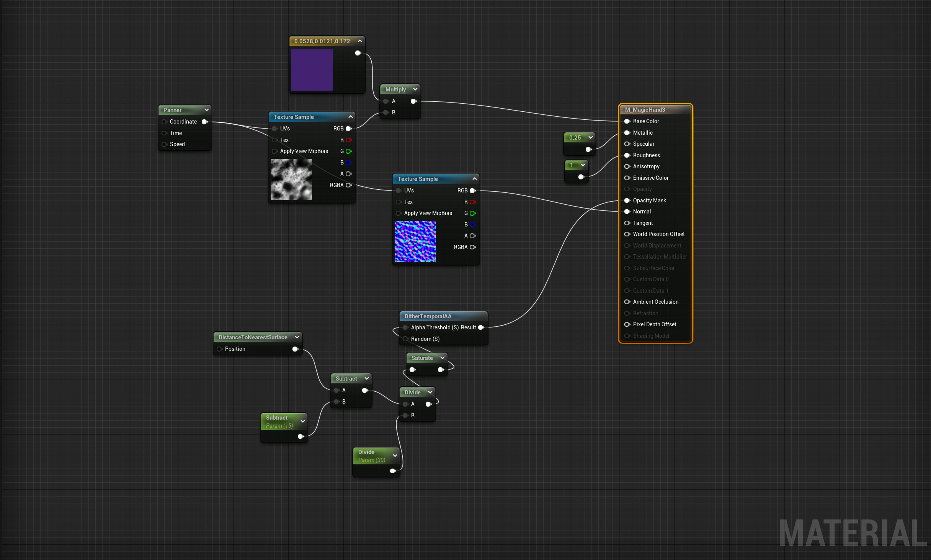Click DistanceToNearestSurface Position input pin

(219, 349)
